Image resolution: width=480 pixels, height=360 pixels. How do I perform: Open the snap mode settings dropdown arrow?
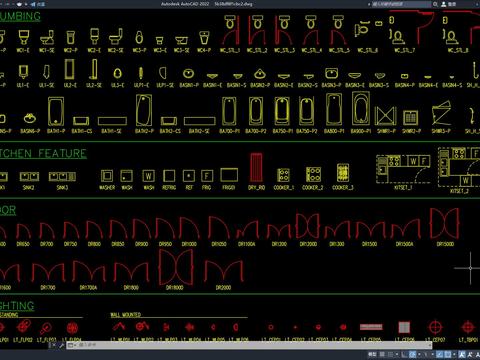click(x=397, y=354)
